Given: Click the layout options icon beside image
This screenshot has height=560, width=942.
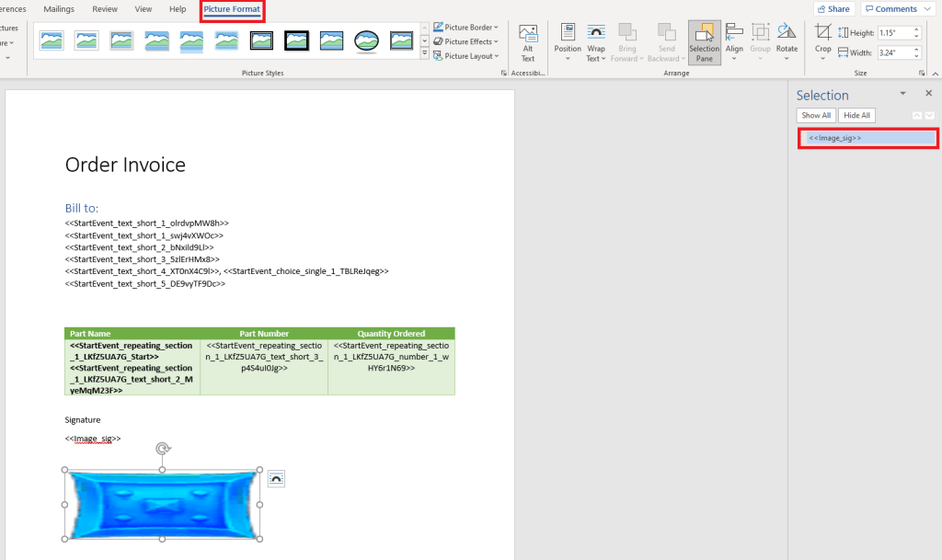Looking at the screenshot, I should point(276,479).
